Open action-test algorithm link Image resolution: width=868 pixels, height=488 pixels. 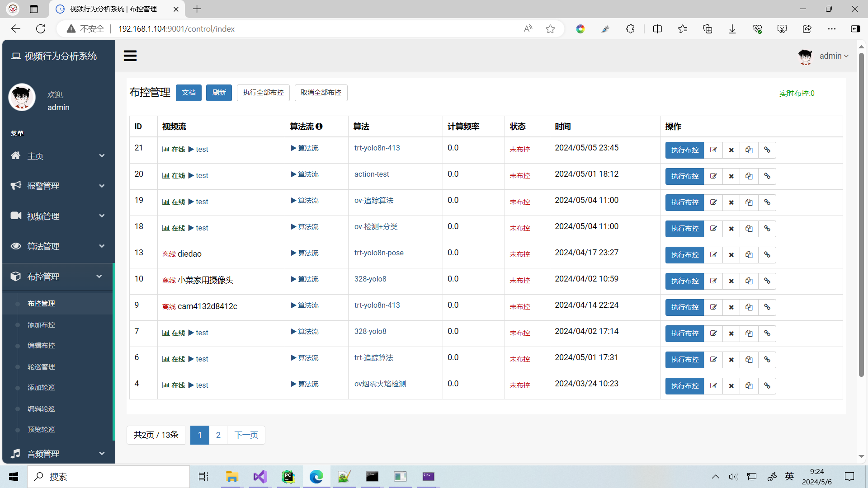tap(372, 174)
